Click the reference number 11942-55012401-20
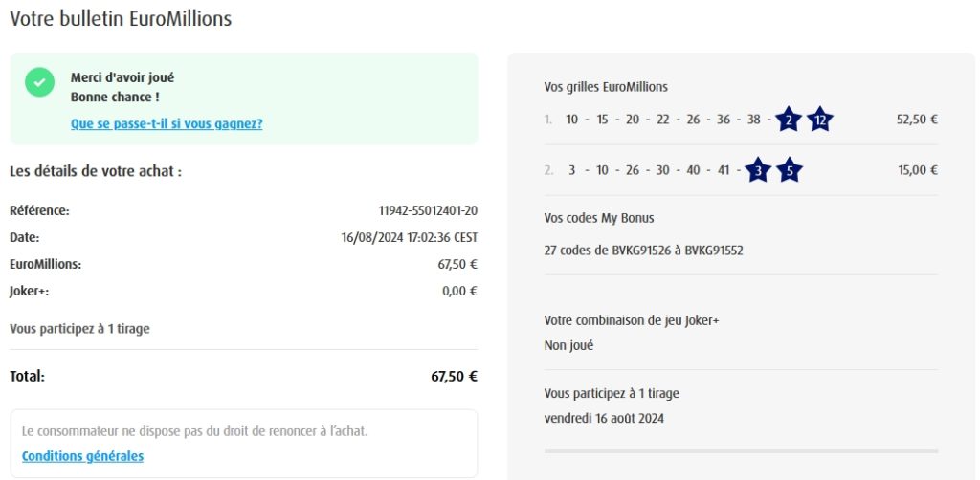Screen dimensions: 980x480 click(428, 210)
